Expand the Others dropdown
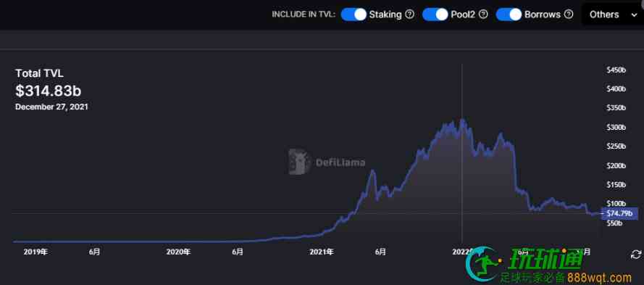644x285 pixels. [613, 15]
